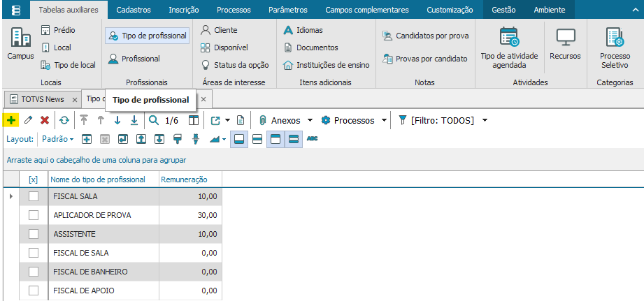The image size is (644, 301).
Task: Jump to the last record arrow icon
Action: (134, 120)
